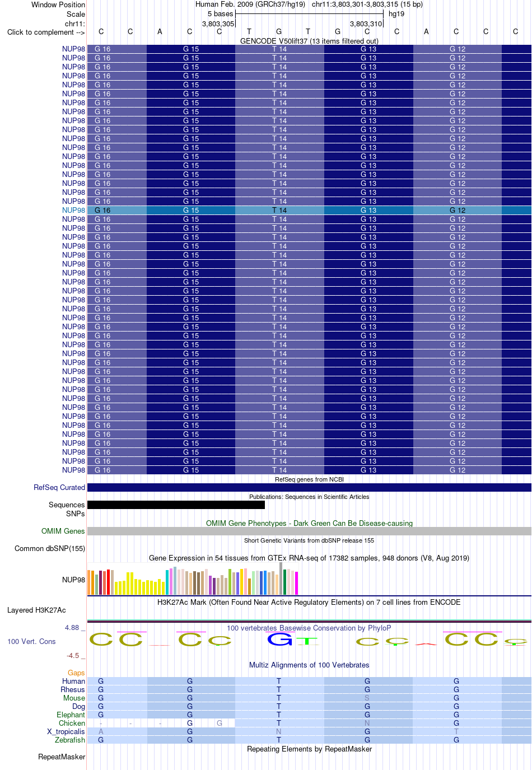The image size is (532, 770).
Task: Click the RepeatMasker track label
Action: 62,757
